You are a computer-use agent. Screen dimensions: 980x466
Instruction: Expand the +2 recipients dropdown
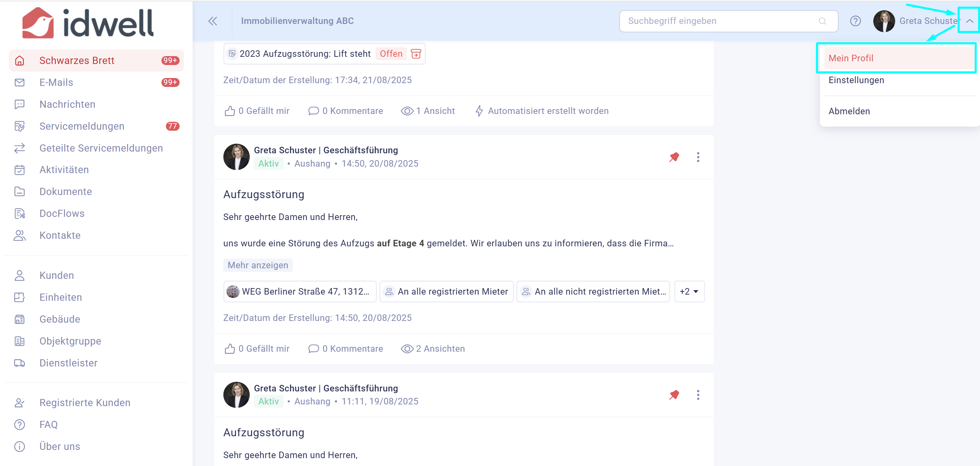[x=689, y=292]
